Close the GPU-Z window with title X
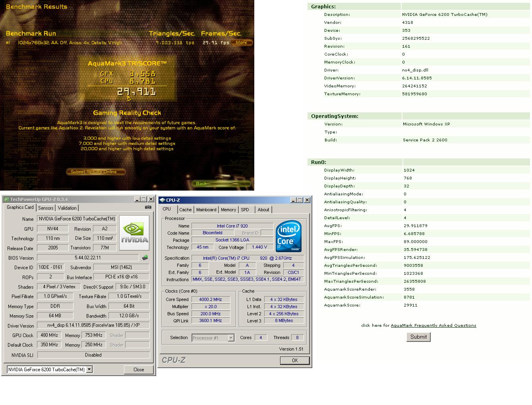This screenshot has height=405, width=532. [x=151, y=199]
